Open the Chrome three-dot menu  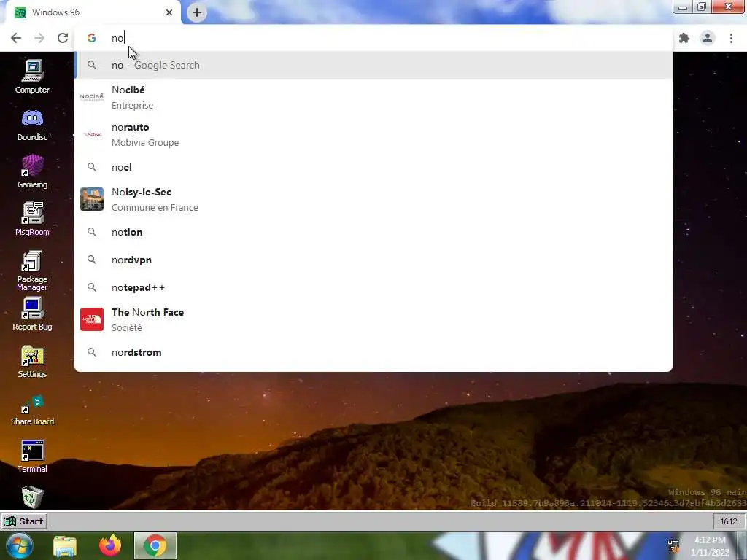pos(731,38)
